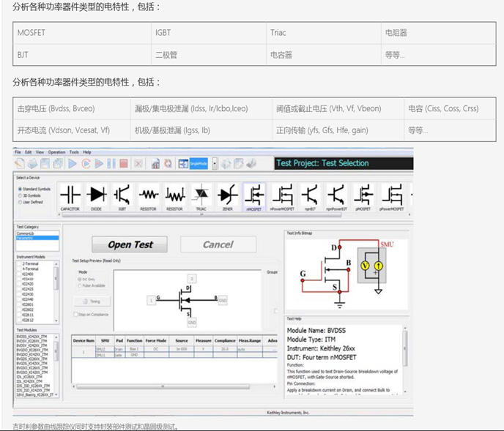Open the Tools menu
This screenshot has width=504, height=431.
74,151
